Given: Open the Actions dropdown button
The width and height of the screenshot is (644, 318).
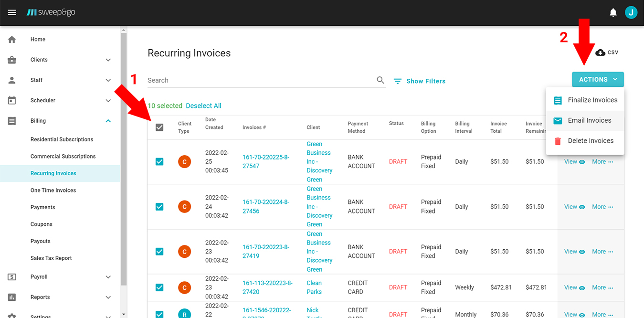Looking at the screenshot, I should (597, 80).
